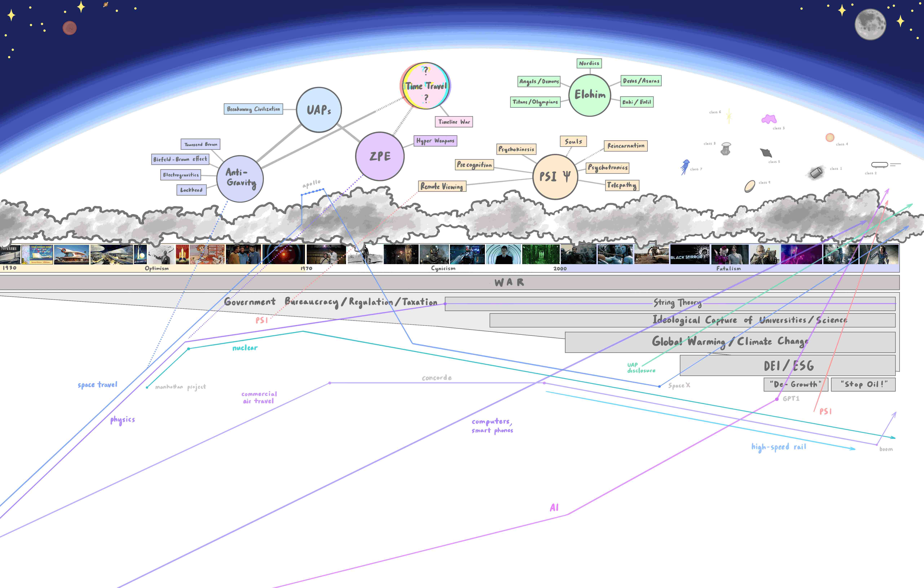This screenshot has width=924, height=588.
Task: Click the Ideological Capture of Universities bar
Action: point(693,320)
